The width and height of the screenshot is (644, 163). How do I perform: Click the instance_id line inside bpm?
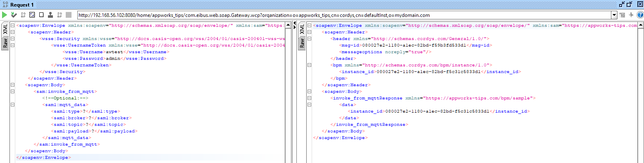[x=429, y=72]
